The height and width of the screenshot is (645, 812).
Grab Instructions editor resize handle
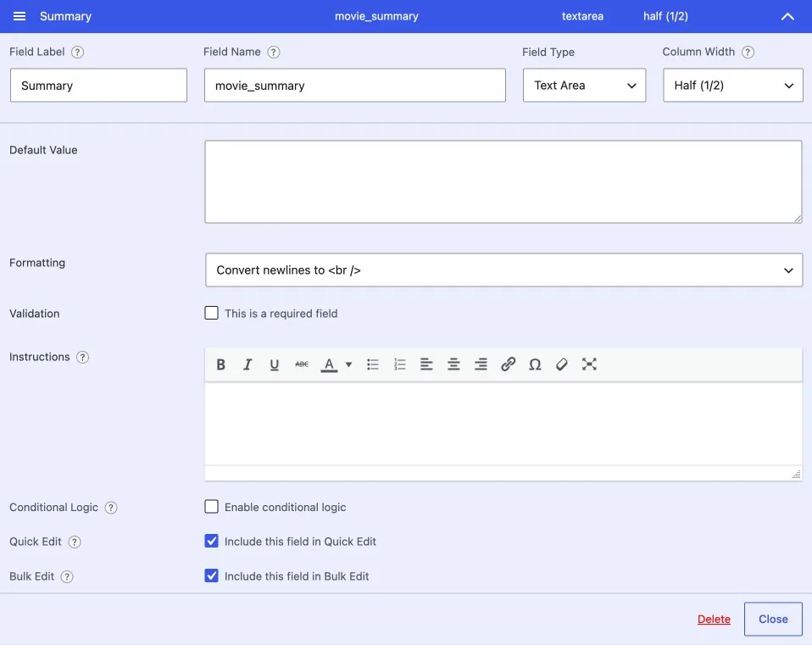pyautogui.click(x=797, y=474)
